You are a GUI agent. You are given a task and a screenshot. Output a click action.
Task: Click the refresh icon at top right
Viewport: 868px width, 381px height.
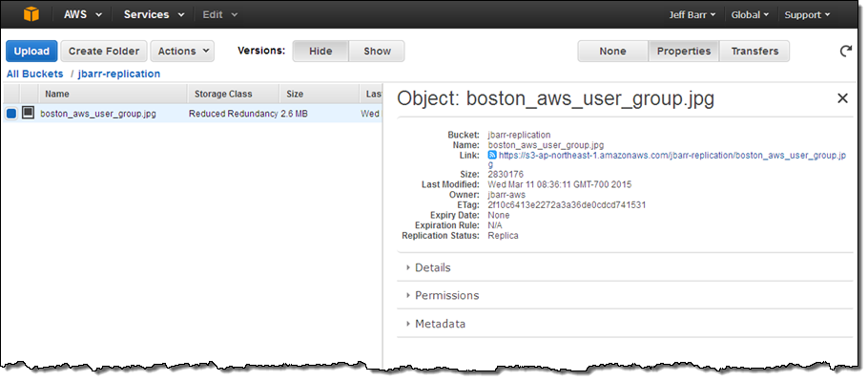tap(845, 51)
